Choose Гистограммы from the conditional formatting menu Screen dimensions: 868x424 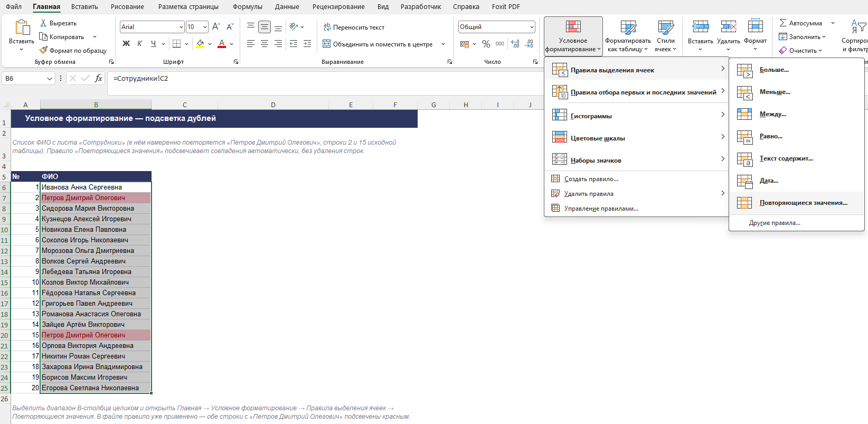[636, 116]
